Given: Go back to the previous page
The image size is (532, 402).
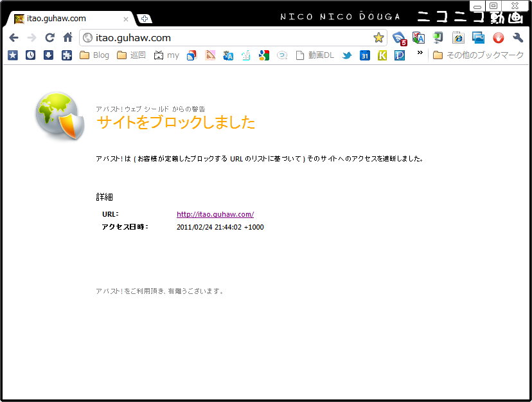Looking at the screenshot, I should [13, 37].
